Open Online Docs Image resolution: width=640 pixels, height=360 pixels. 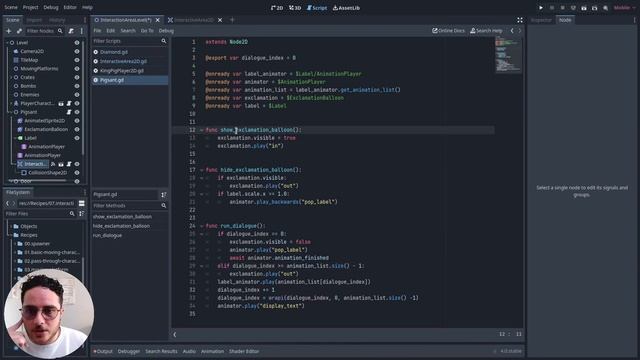coord(448,31)
